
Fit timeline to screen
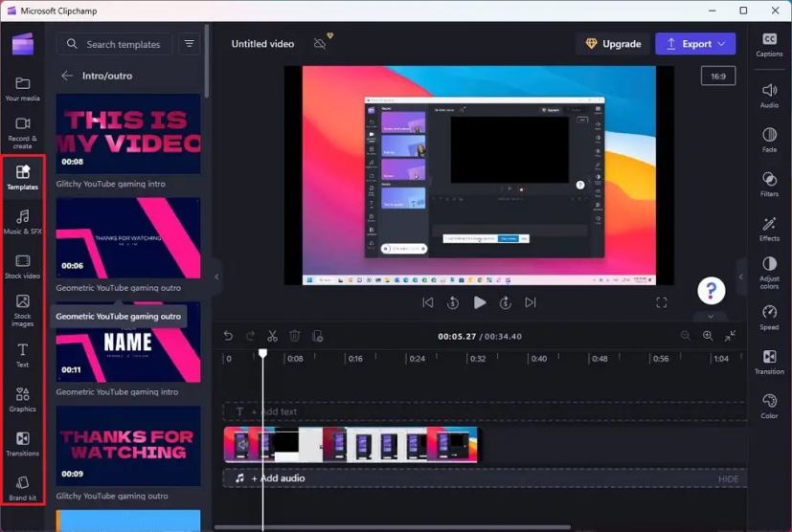(x=731, y=336)
